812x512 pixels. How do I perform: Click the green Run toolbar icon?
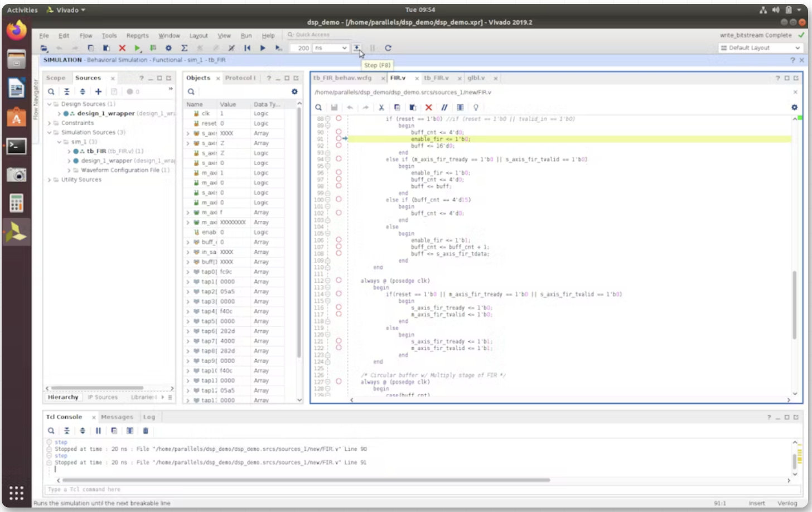(138, 48)
